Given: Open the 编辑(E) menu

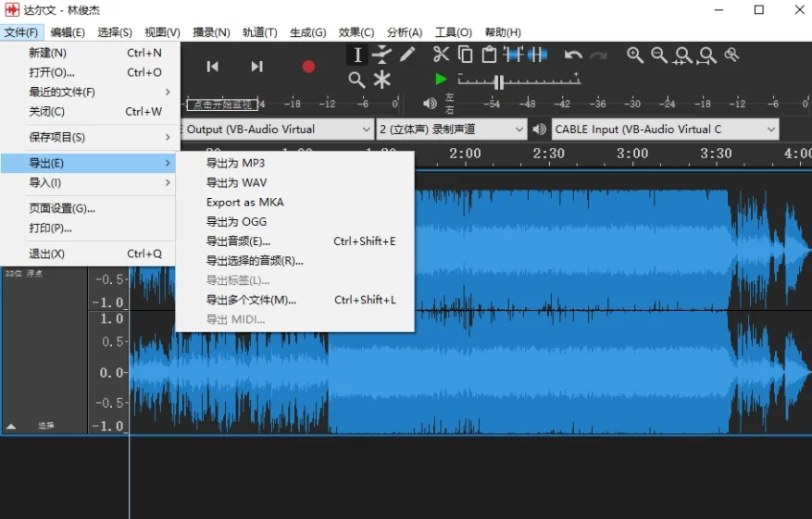Looking at the screenshot, I should click(68, 32).
